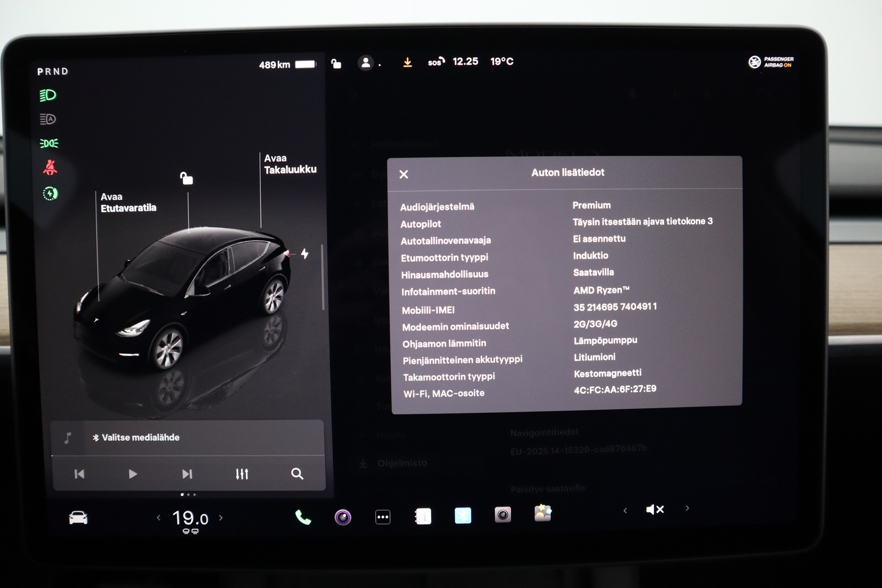This screenshot has height=588, width=882.
Task: Tap the unlocked padlock icon in status bar
Action: coord(335,64)
